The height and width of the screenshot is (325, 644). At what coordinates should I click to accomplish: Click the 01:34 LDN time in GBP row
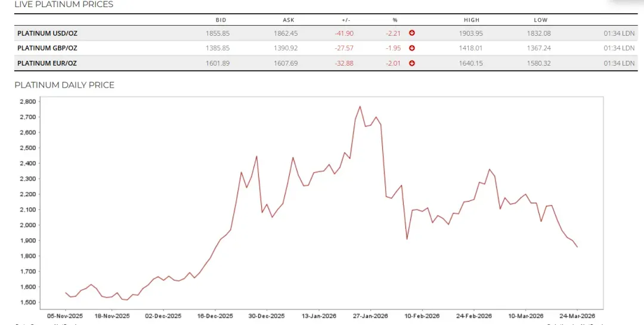tap(619, 48)
